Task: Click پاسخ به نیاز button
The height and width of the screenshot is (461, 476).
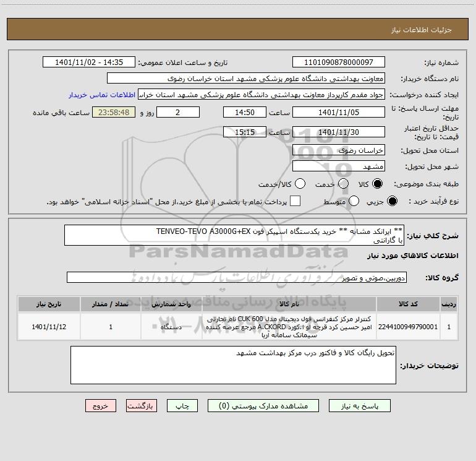Action: [x=360, y=406]
